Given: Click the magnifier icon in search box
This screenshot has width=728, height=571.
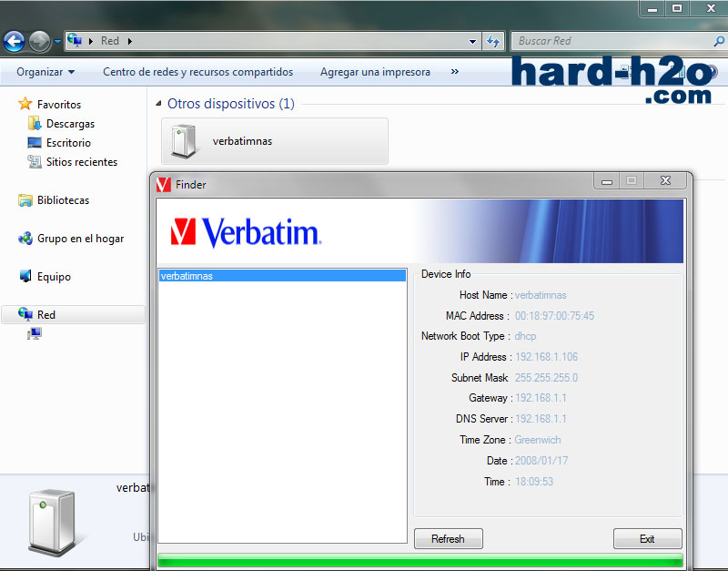Looking at the screenshot, I should (x=719, y=41).
